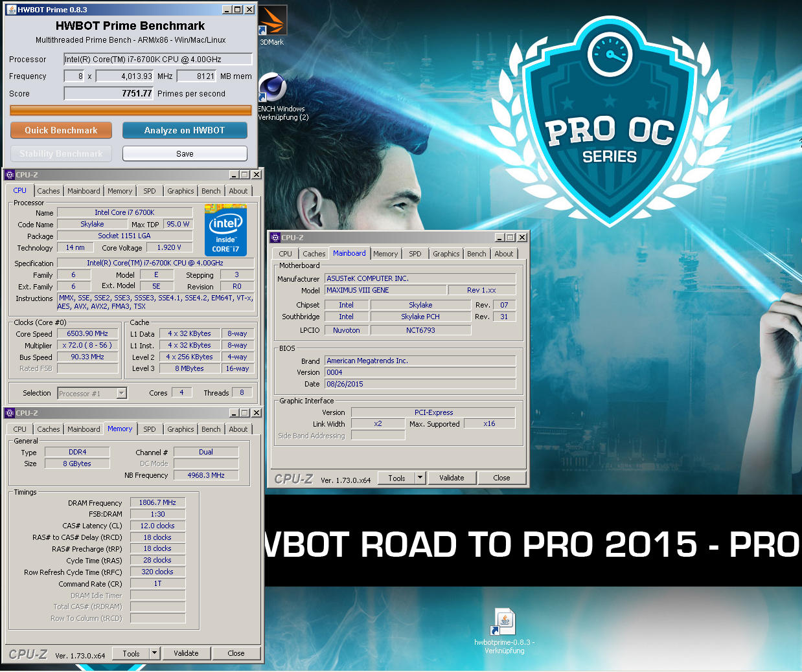Click the 4,013.93 MHz frequency field

(126, 76)
